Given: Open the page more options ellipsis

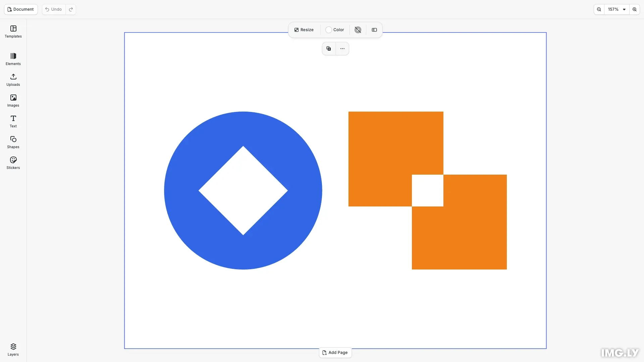Looking at the screenshot, I should [342, 49].
